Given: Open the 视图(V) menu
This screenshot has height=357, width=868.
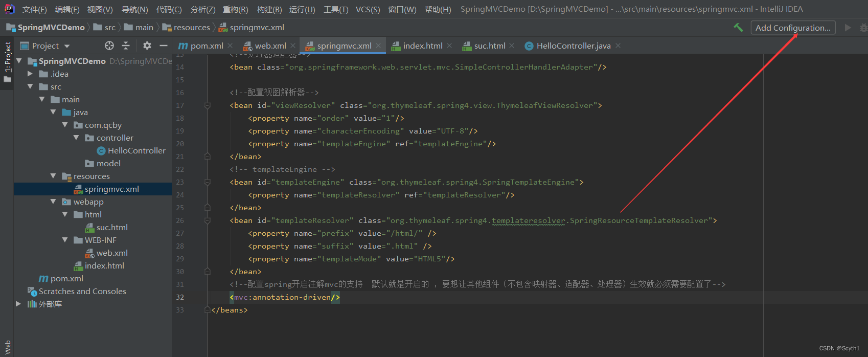Looking at the screenshot, I should (100, 9).
